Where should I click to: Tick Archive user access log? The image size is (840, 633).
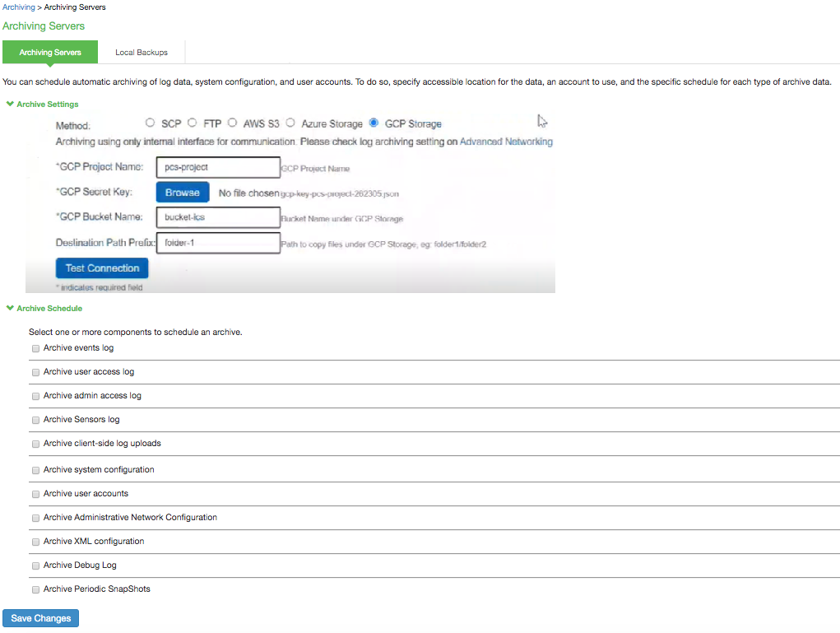[x=36, y=373]
